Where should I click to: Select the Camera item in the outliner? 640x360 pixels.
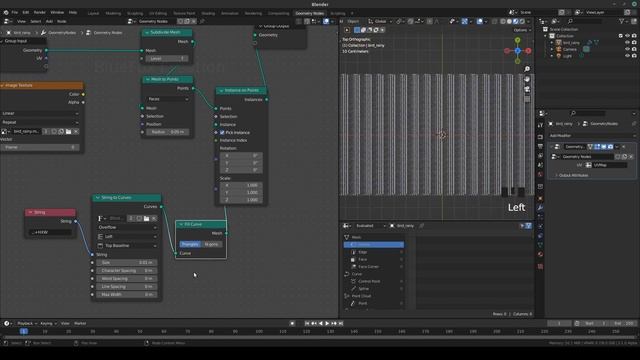pos(570,49)
